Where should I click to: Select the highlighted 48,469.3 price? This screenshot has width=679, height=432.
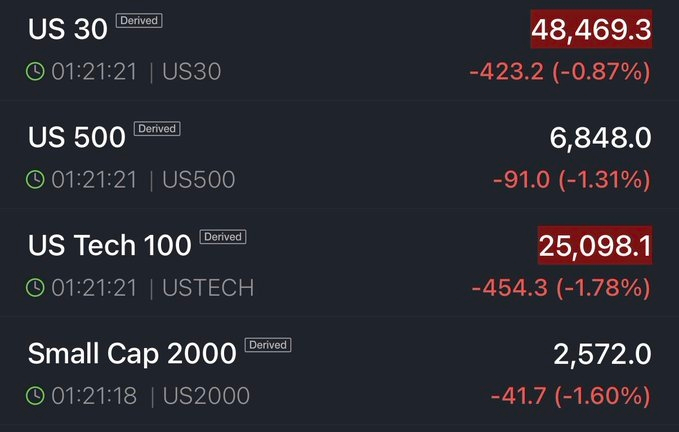[592, 29]
